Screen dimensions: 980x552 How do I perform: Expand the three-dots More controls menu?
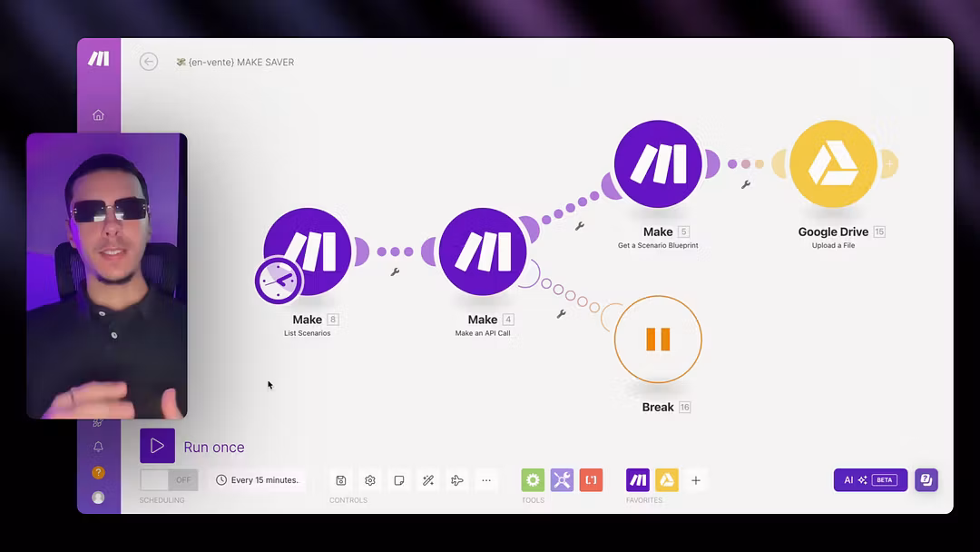pos(486,480)
